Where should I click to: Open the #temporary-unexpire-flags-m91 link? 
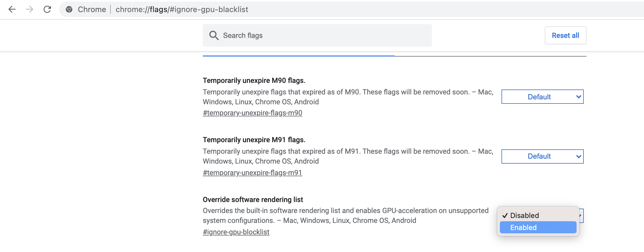tap(252, 173)
